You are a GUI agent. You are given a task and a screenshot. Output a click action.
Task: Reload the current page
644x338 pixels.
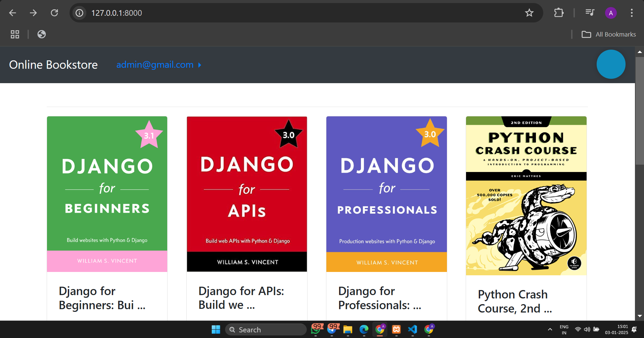pyautogui.click(x=54, y=13)
